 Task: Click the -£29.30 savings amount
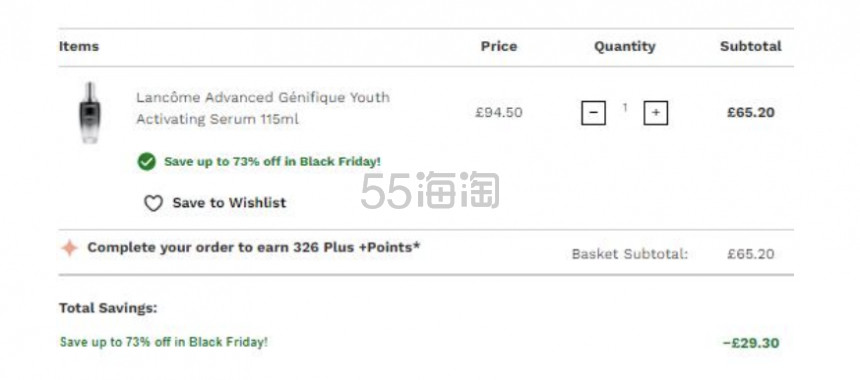tap(751, 343)
